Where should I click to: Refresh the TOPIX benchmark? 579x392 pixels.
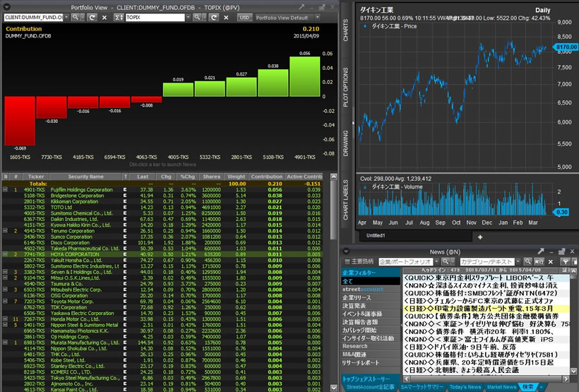click(x=214, y=18)
